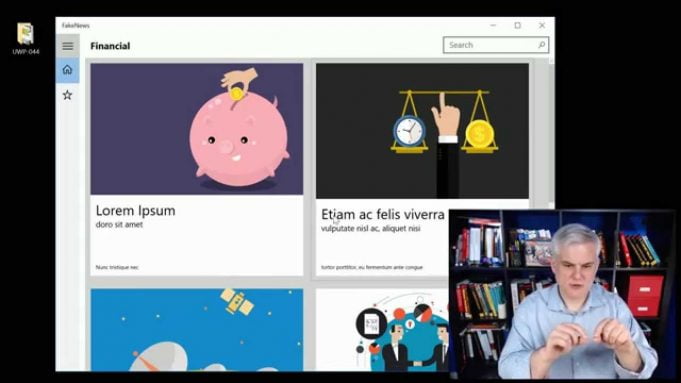
Task: Open the UWP-044 desktop icon
Action: (26, 39)
